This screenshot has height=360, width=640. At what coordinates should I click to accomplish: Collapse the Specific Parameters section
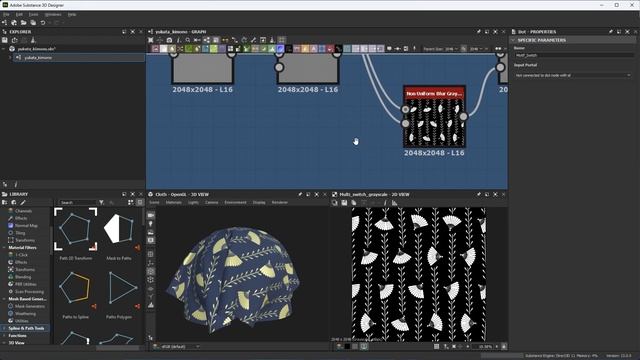(x=513, y=40)
